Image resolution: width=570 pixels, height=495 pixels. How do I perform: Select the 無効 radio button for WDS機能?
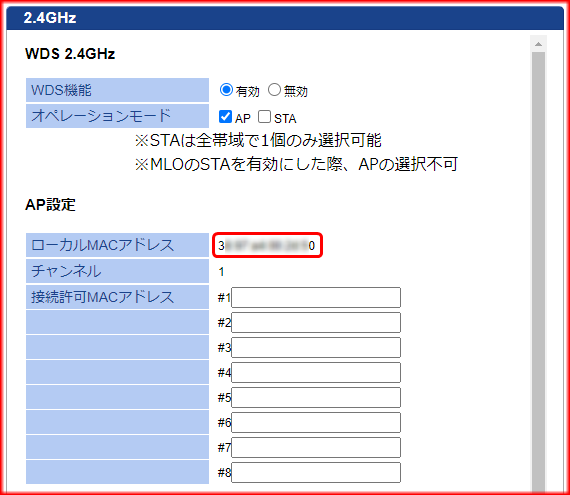pyautogui.click(x=274, y=90)
